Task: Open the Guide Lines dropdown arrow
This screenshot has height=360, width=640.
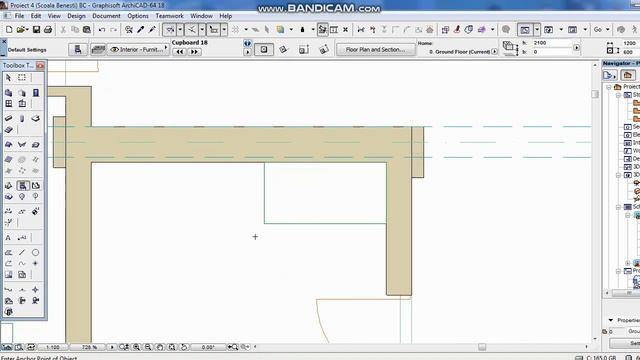Action: tap(180, 29)
